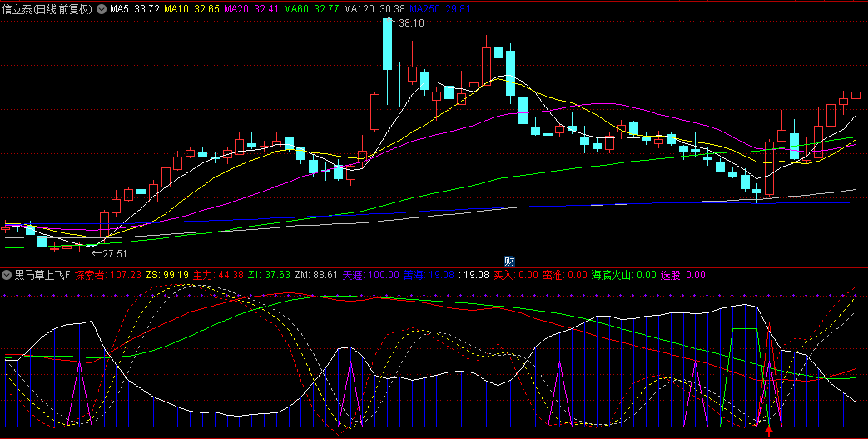The image size is (868, 439).
Task: Click the magenta 选股 indicator label
Action: [682, 274]
